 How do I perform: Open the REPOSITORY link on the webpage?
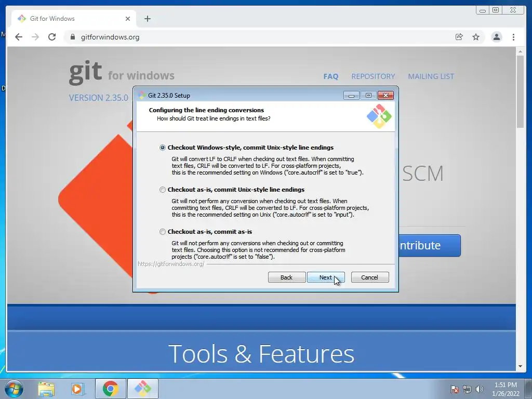[373, 76]
